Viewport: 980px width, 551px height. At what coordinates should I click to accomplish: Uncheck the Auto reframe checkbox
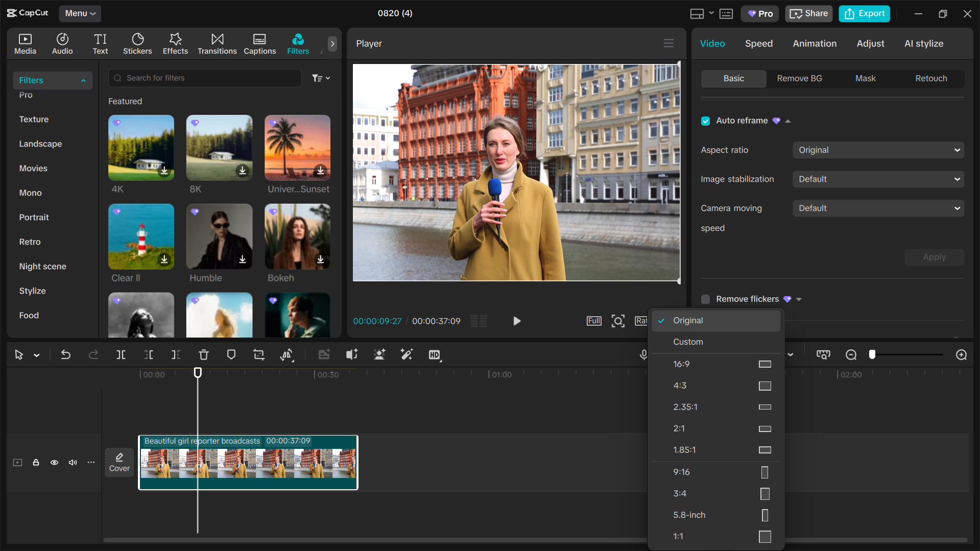click(x=705, y=121)
